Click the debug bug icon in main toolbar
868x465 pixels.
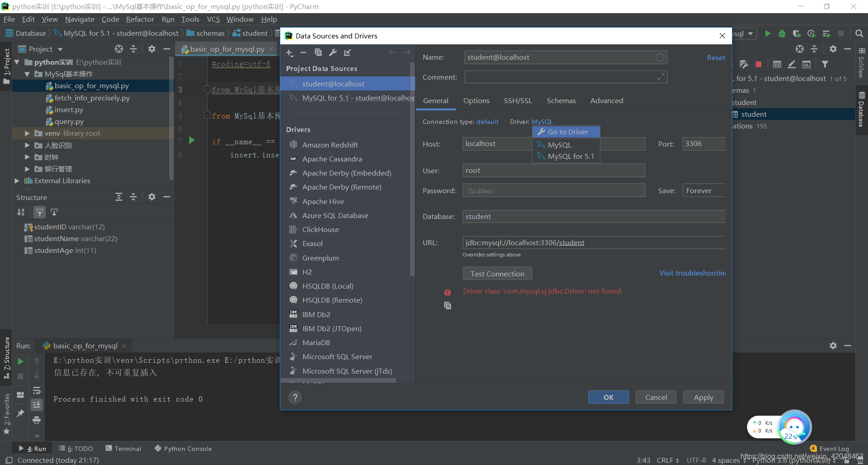click(x=782, y=33)
